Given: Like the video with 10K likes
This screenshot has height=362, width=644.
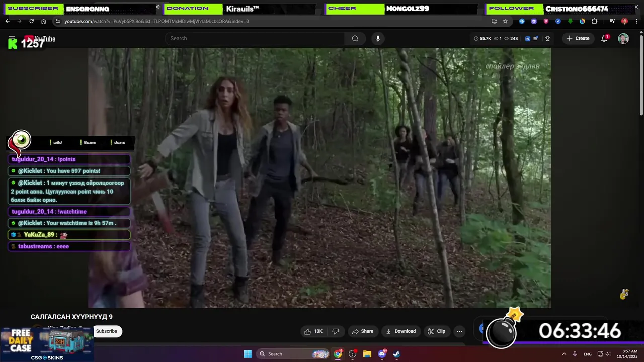Looking at the screenshot, I should [x=313, y=331].
